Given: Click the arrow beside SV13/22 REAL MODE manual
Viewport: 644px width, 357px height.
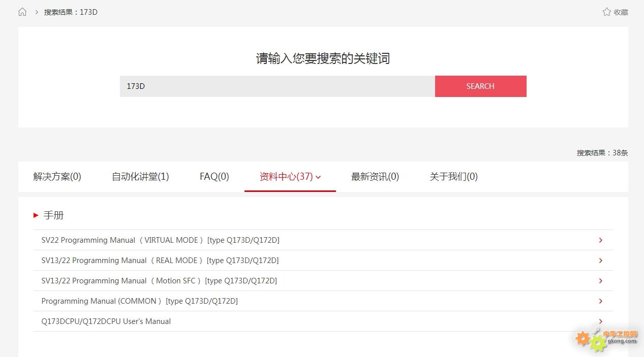Looking at the screenshot, I should click(x=600, y=261).
